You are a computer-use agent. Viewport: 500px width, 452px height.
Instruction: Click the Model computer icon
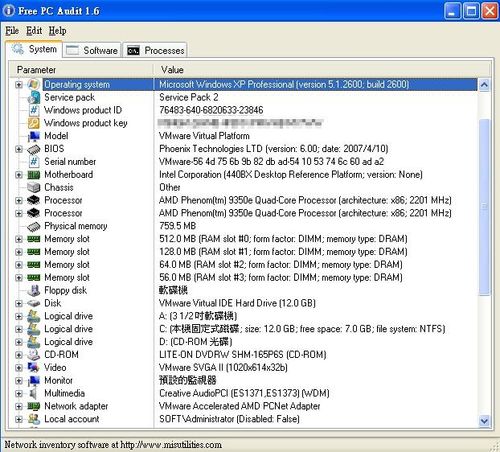[x=33, y=136]
